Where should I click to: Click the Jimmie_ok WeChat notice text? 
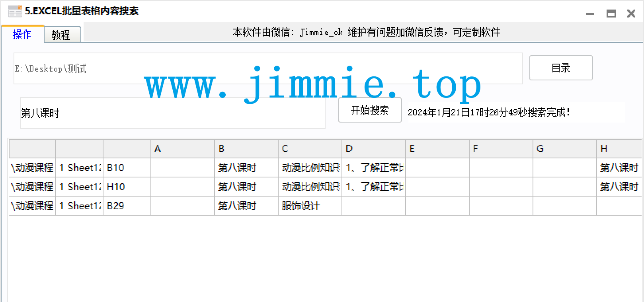(367, 32)
